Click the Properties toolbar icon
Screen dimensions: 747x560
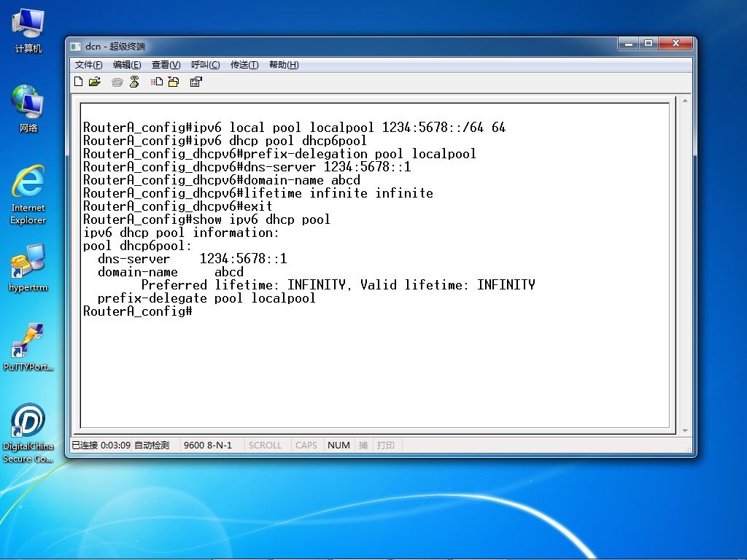click(196, 82)
